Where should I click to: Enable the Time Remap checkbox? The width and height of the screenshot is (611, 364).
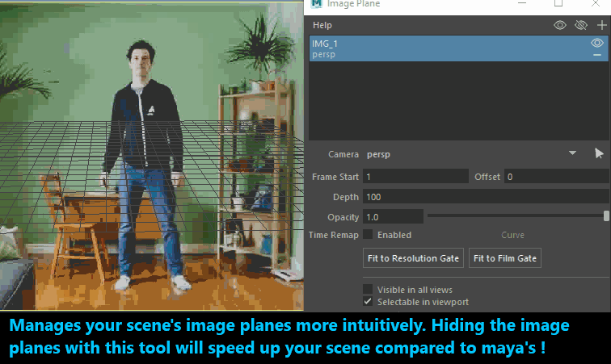point(369,235)
